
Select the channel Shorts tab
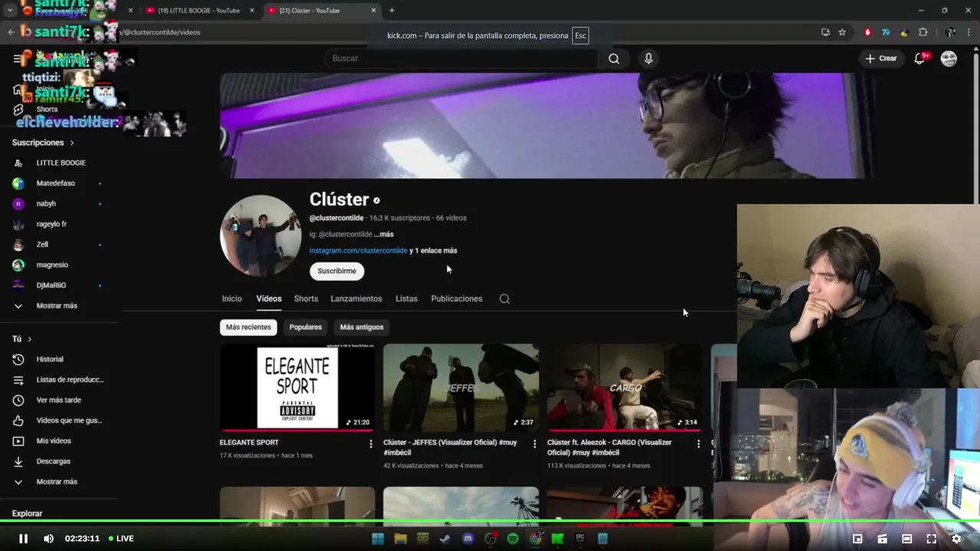pyautogui.click(x=305, y=298)
